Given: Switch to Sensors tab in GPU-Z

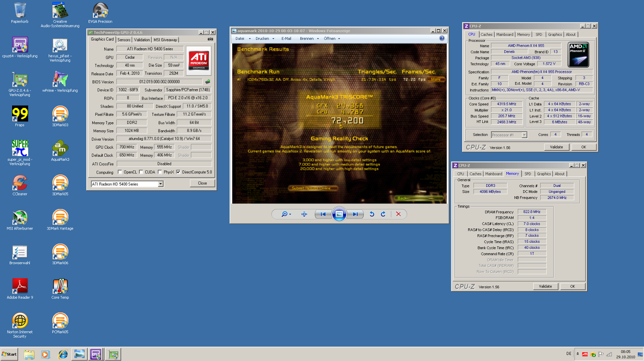Looking at the screenshot, I should pyautogui.click(x=124, y=40).
